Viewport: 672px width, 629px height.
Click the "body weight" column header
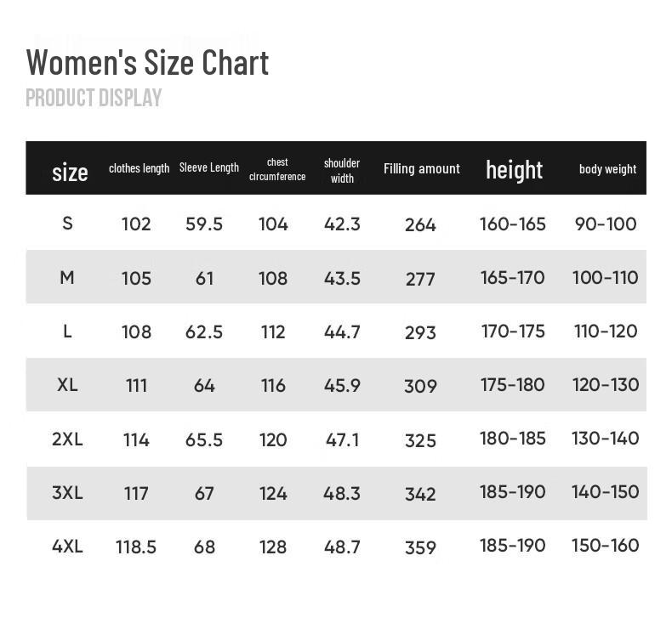(x=607, y=169)
